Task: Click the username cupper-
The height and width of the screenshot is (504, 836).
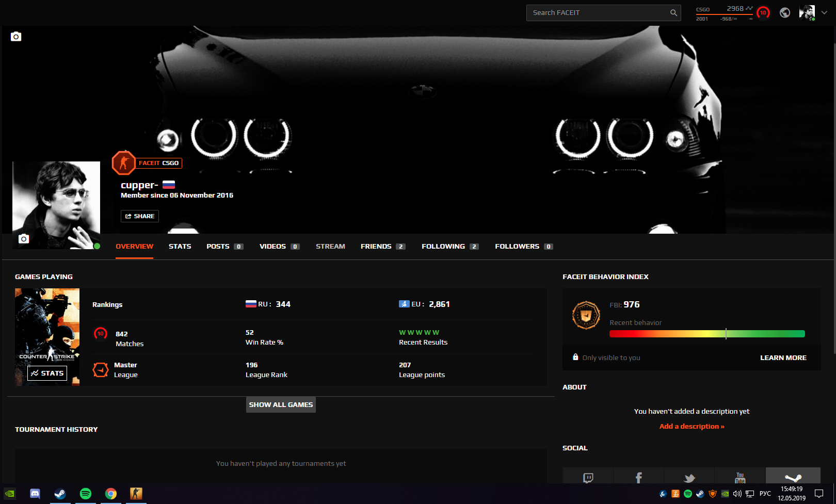Action: coord(139,185)
